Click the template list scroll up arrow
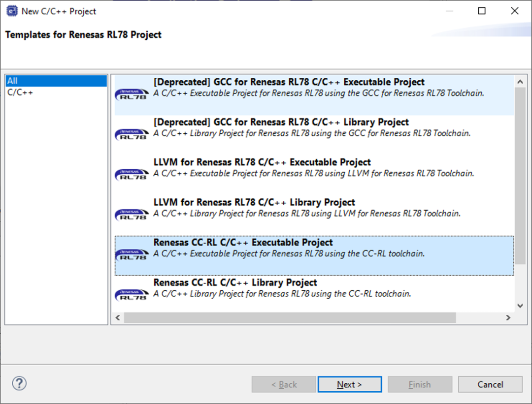532x404 pixels. (520, 82)
